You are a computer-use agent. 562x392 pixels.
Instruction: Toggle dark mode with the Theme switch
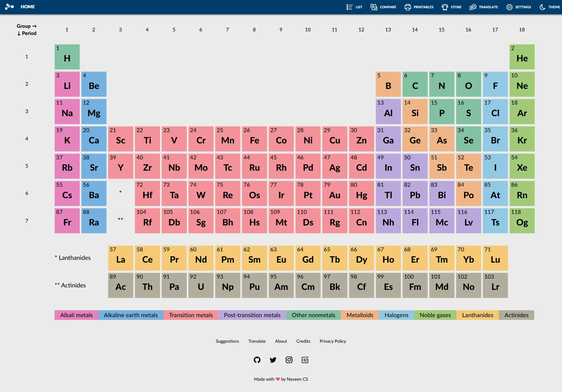pos(549,7)
